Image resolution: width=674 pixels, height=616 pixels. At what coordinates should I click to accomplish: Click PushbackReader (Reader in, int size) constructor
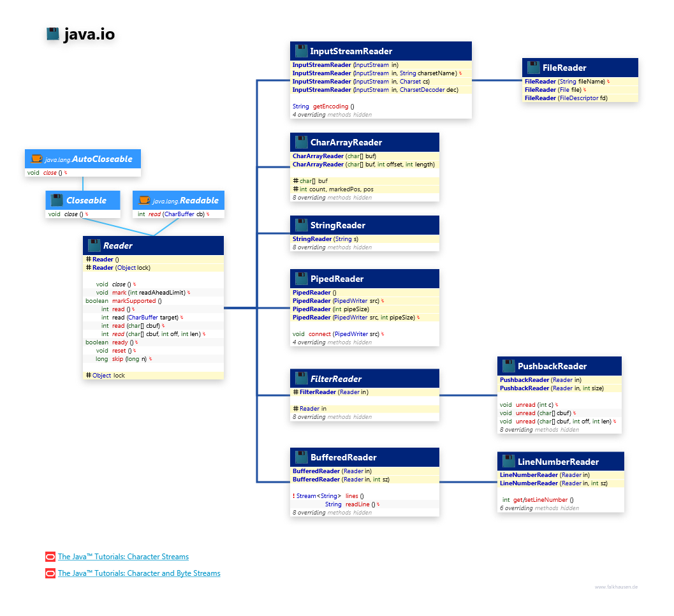[552, 388]
